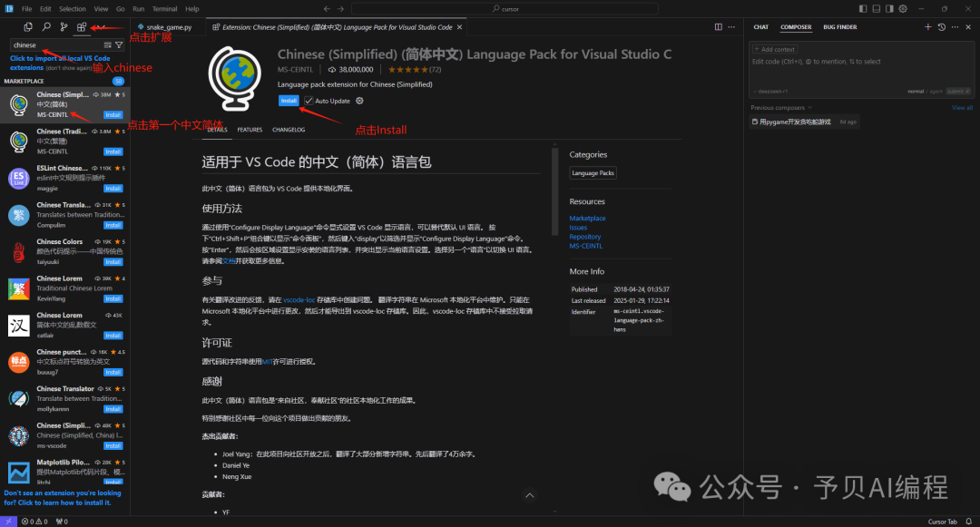Open the Selection menu
The image size is (980, 527).
click(73, 9)
